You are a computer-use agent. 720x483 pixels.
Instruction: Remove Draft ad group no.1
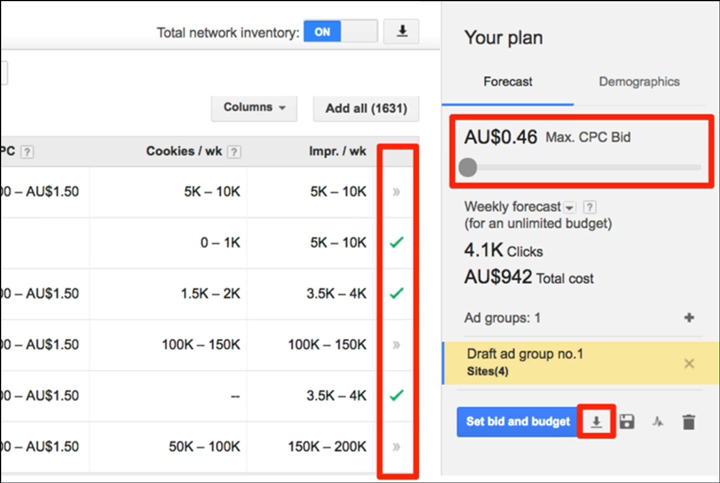tap(688, 363)
